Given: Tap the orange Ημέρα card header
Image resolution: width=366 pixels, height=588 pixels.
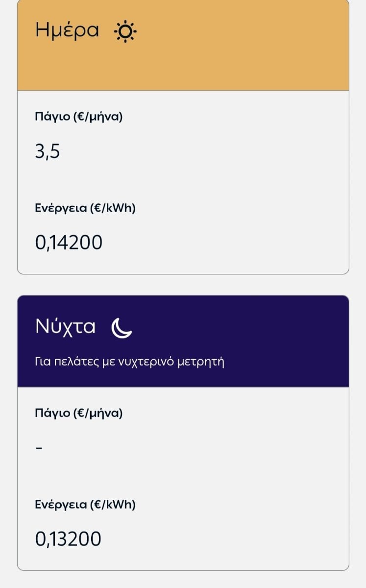Looking at the screenshot, I should click(x=183, y=45).
